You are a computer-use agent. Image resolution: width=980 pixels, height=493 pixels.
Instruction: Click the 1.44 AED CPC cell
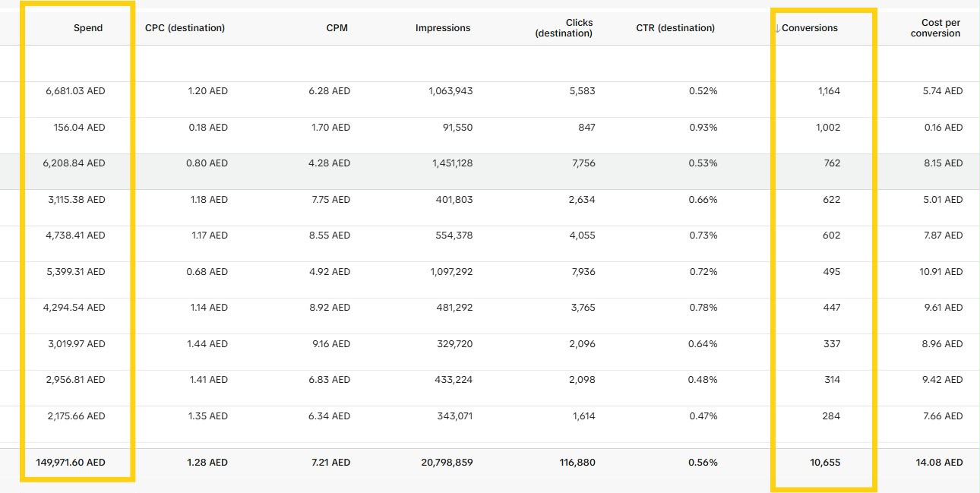208,344
